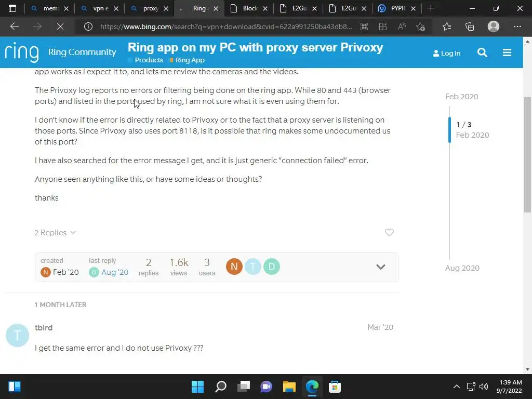Viewport: 532px width, 399px height.
Task: Open the Collections icon
Action: pos(470,26)
